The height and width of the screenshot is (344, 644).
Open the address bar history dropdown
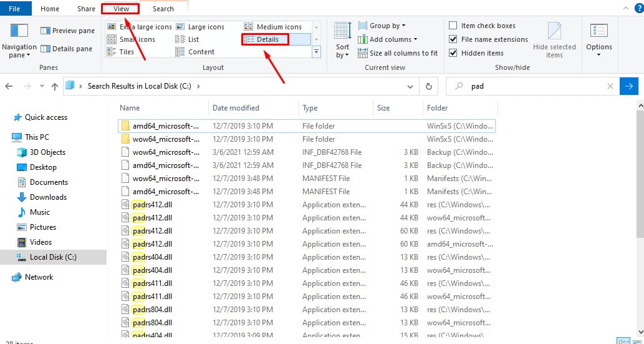click(410, 86)
